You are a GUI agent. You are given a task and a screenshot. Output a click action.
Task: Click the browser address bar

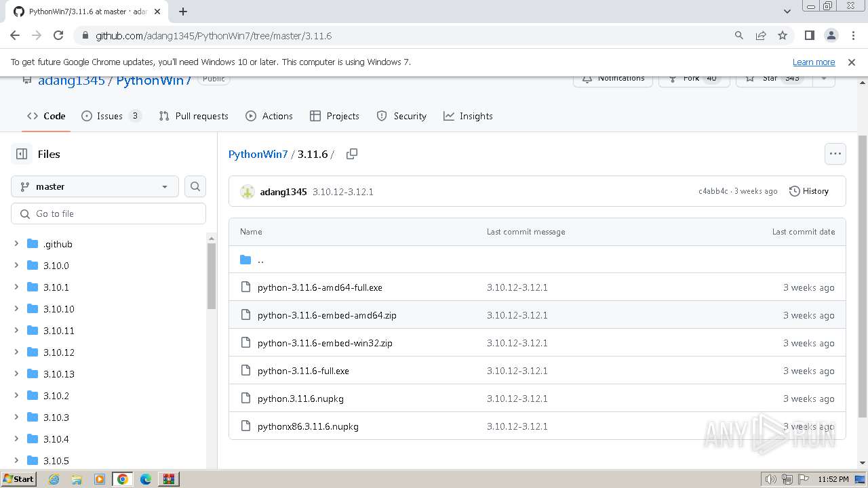point(407,35)
